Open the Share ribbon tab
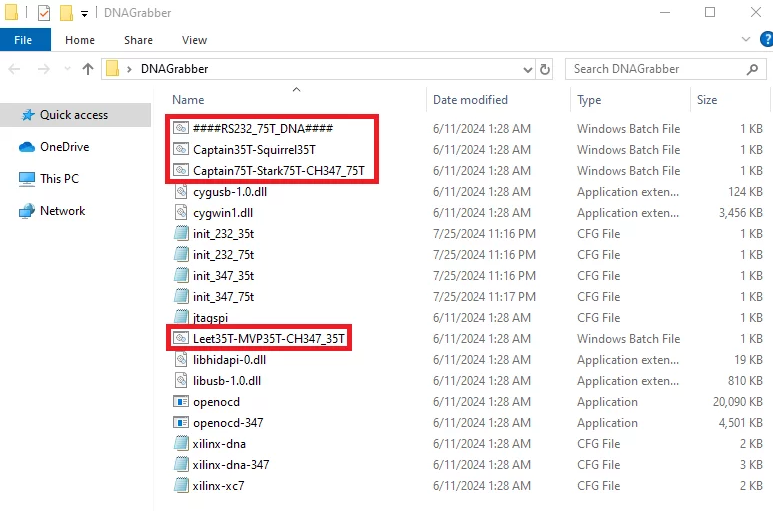The width and height of the screenshot is (773, 511). 138,40
